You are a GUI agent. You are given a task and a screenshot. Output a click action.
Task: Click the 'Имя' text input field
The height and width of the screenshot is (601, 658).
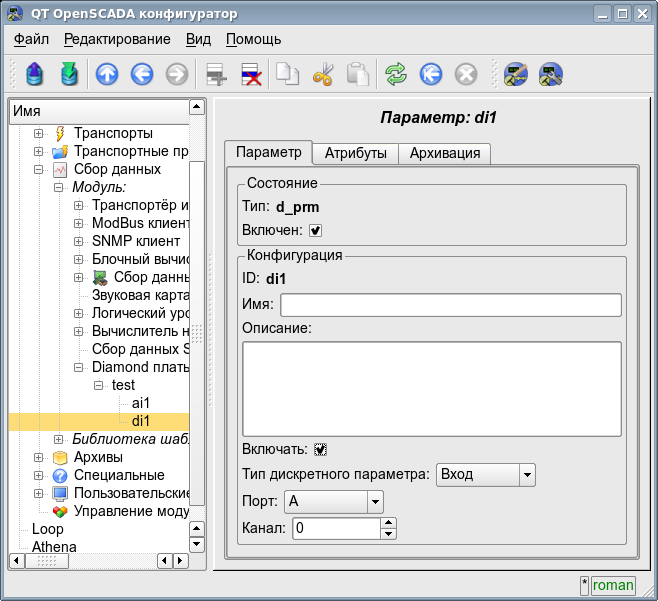[x=450, y=305]
